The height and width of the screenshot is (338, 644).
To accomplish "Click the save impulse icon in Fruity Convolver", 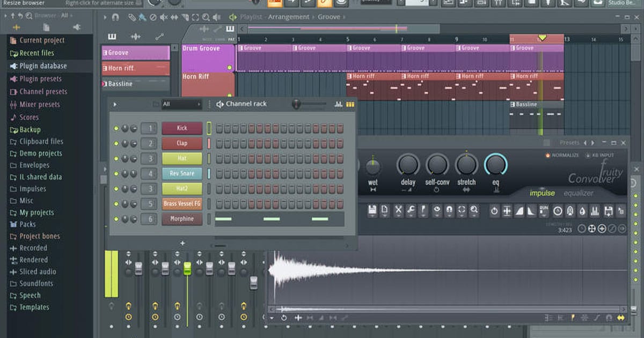I will (371, 210).
